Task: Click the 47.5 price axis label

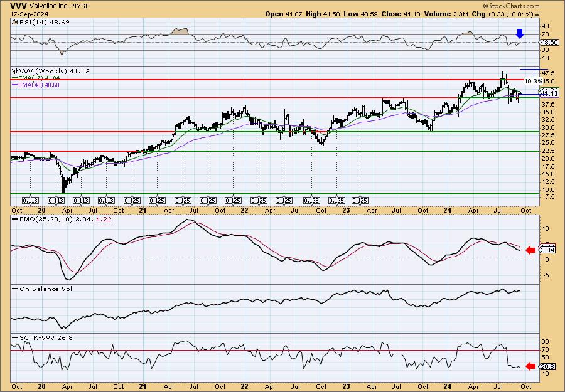Action: pos(547,73)
